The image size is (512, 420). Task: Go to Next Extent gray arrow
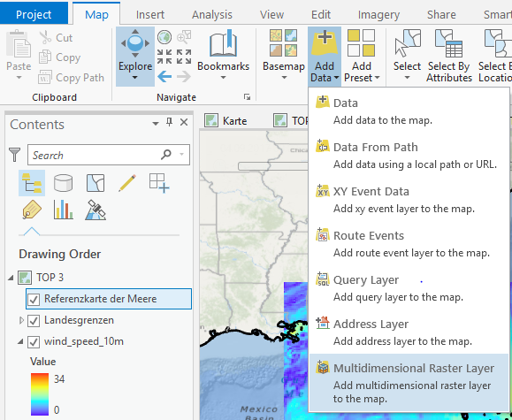[x=184, y=77]
